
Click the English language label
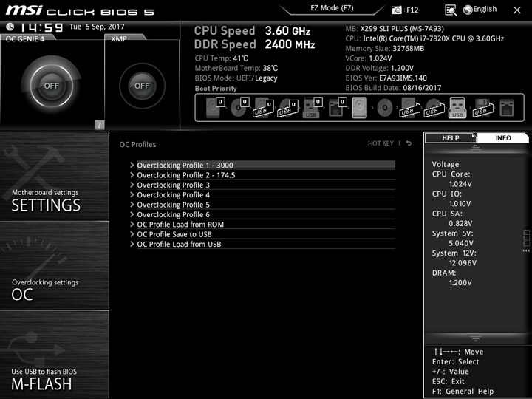[485, 9]
